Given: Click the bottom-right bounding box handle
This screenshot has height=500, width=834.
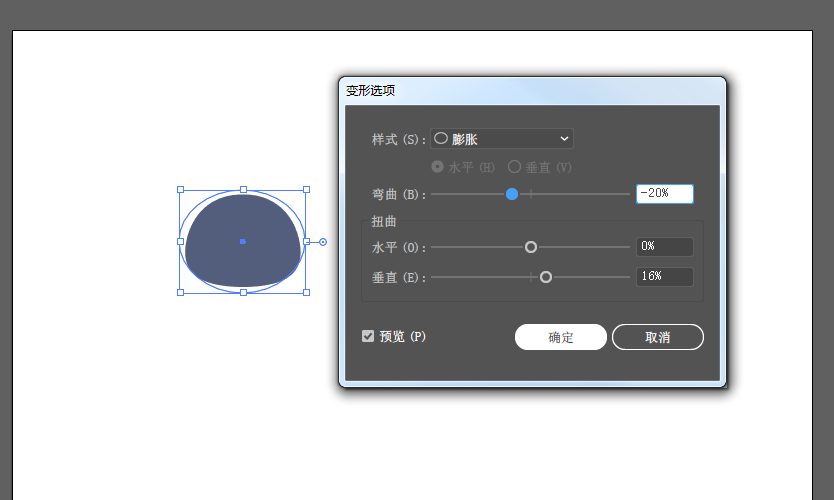Looking at the screenshot, I should coord(306,293).
